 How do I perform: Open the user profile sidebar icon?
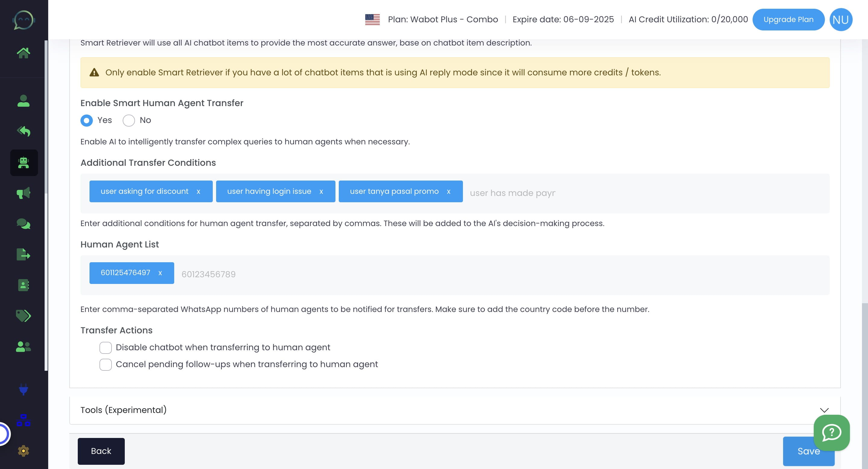coord(23,101)
